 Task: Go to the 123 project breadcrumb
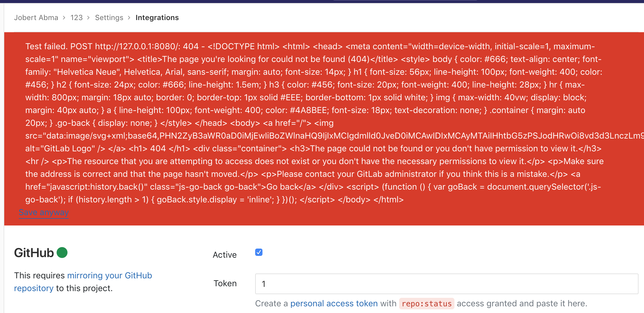[77, 18]
